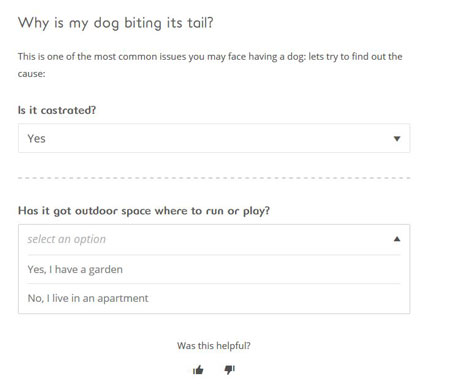Click the divider between garden and apartment options
This screenshot has width=470, height=391.
click(214, 284)
